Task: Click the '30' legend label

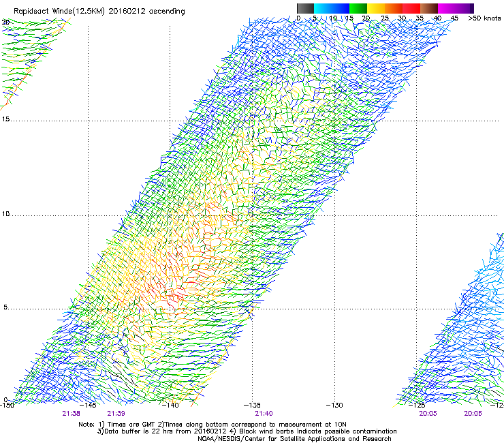Action: (402, 18)
